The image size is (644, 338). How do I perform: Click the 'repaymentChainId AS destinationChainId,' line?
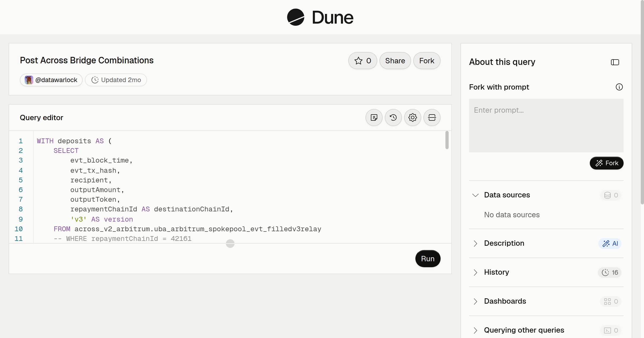(x=152, y=209)
